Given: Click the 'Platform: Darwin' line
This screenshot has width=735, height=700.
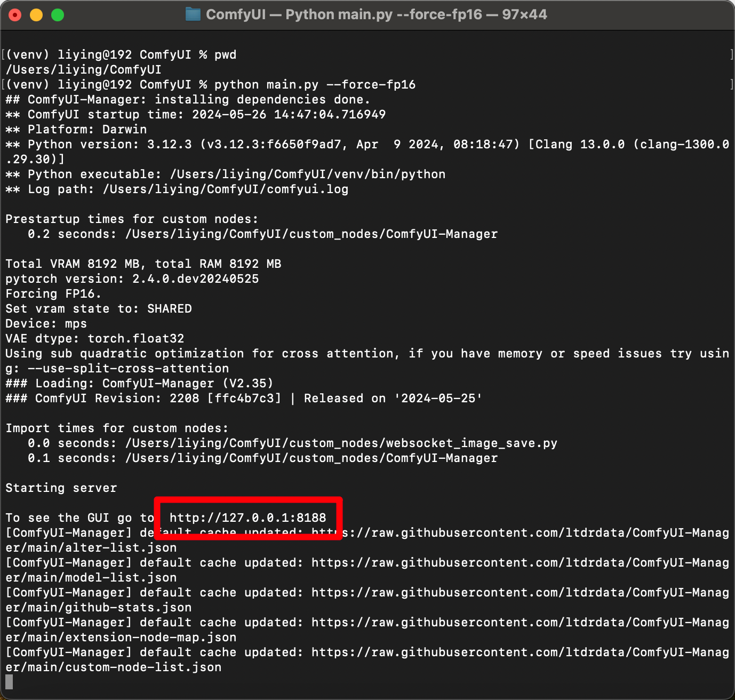Looking at the screenshot, I should tap(76, 130).
